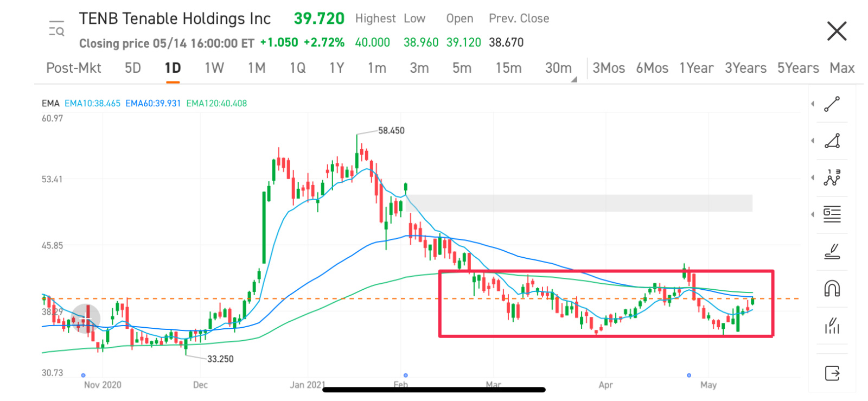Screen dimensions: 868x401
Task: Select the triangle shape drawing tool
Action: point(832,141)
